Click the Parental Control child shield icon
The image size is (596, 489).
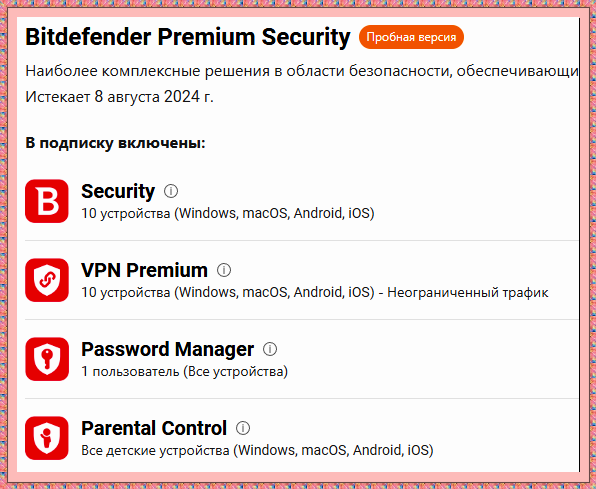(47, 438)
